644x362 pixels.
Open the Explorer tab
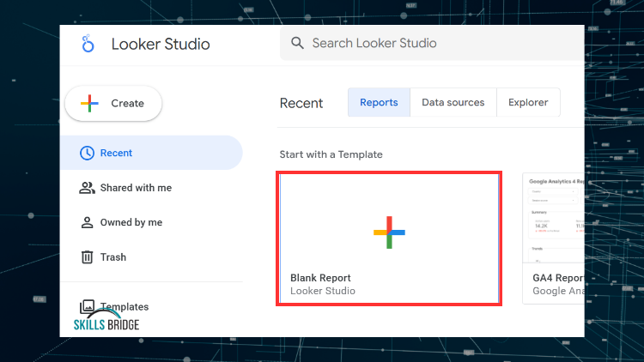528,102
